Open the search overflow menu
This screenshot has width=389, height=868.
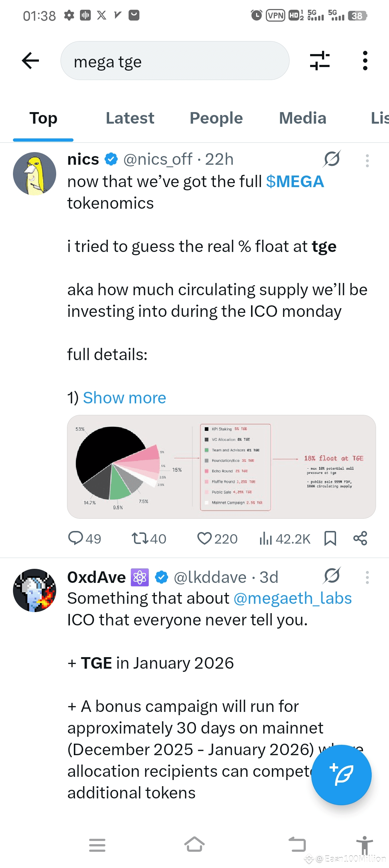(x=365, y=61)
